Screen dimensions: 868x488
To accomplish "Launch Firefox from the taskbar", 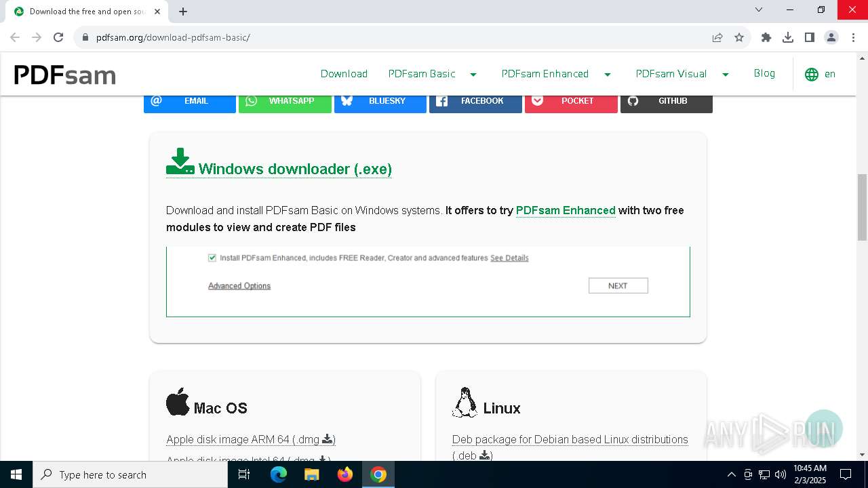I will 345,474.
